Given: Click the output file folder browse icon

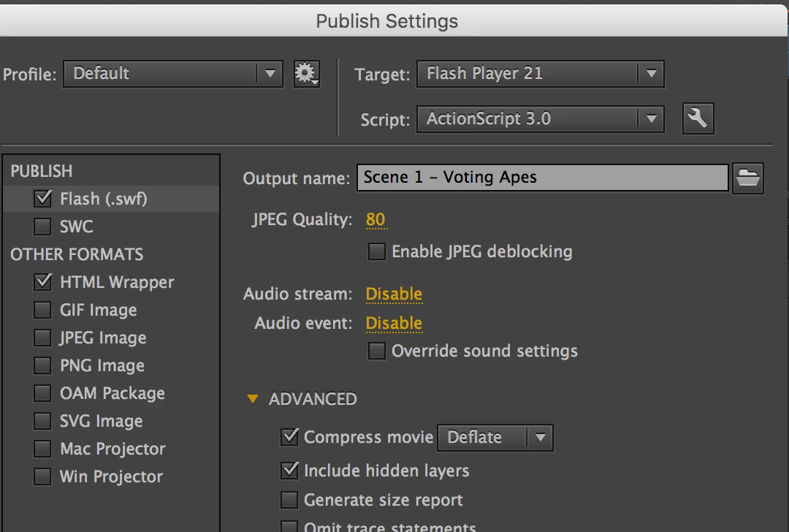Looking at the screenshot, I should pyautogui.click(x=747, y=178).
